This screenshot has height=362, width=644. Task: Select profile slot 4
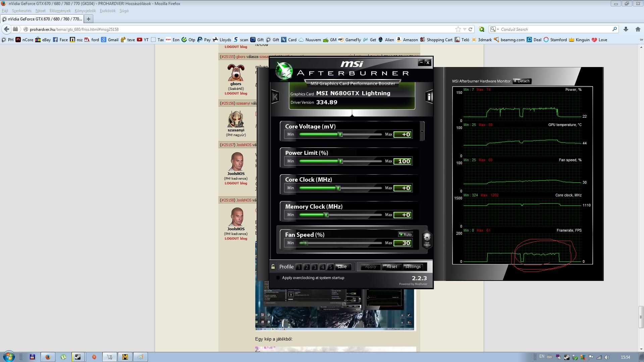322,267
